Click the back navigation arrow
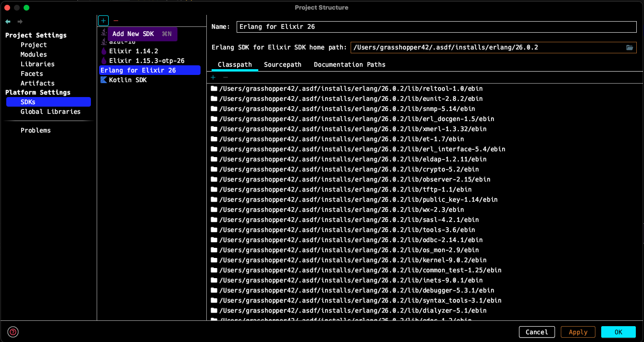 coord(8,22)
